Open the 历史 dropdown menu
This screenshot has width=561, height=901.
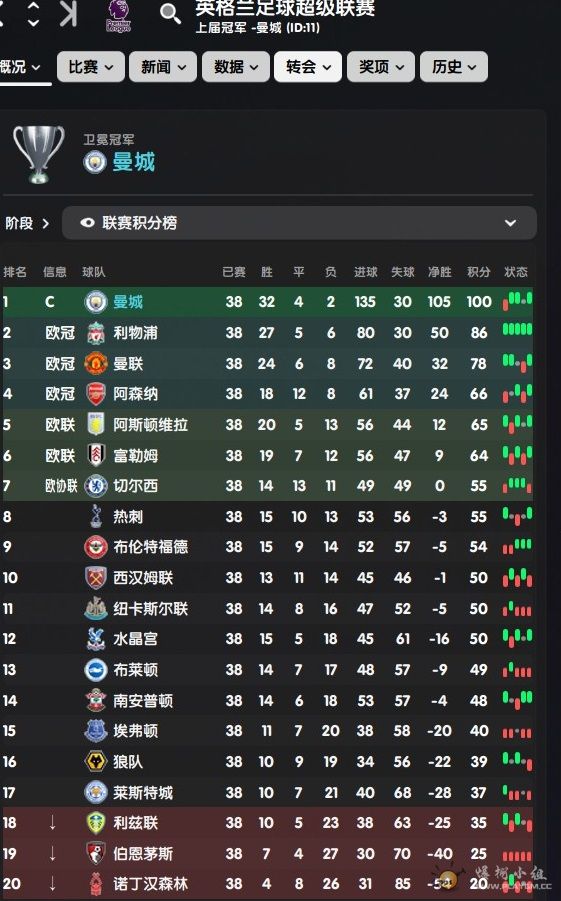click(x=454, y=67)
